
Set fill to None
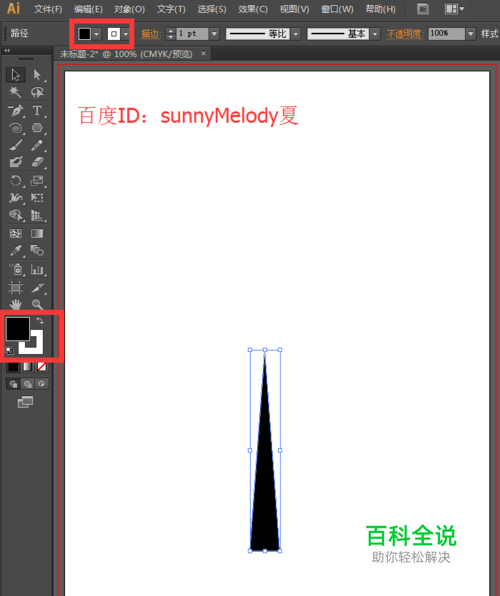[x=41, y=367]
